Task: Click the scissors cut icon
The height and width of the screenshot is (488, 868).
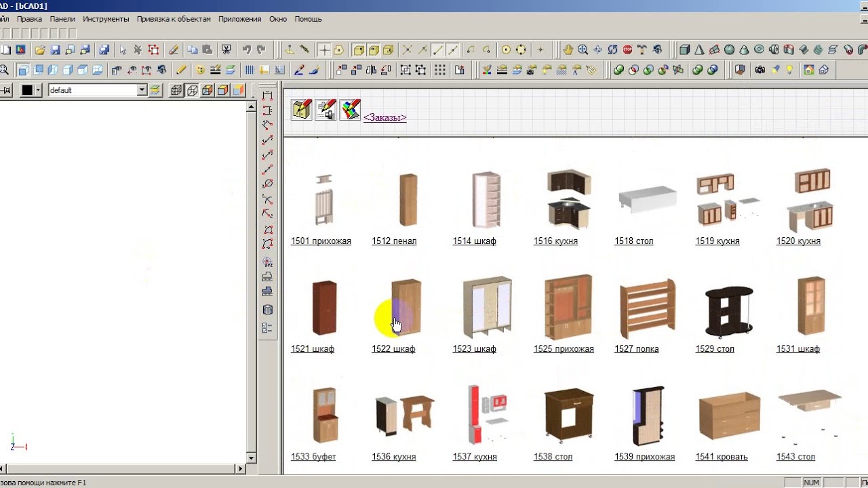Action: [226, 49]
